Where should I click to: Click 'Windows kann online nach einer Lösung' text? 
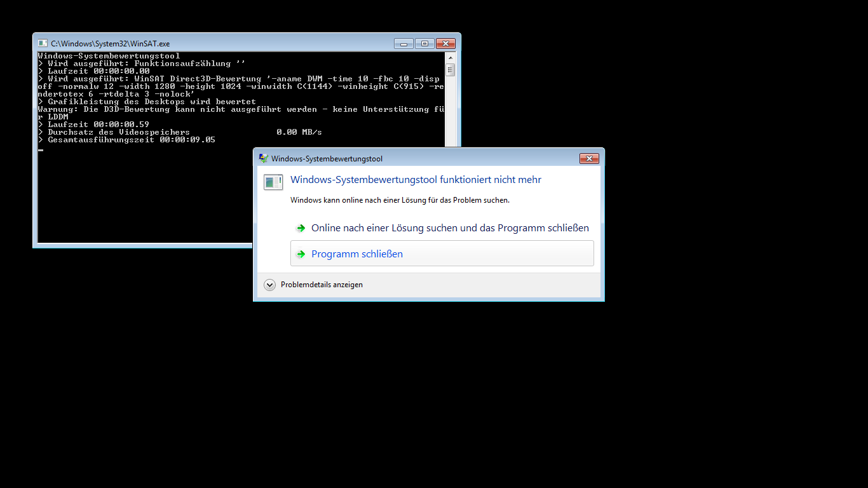400,200
